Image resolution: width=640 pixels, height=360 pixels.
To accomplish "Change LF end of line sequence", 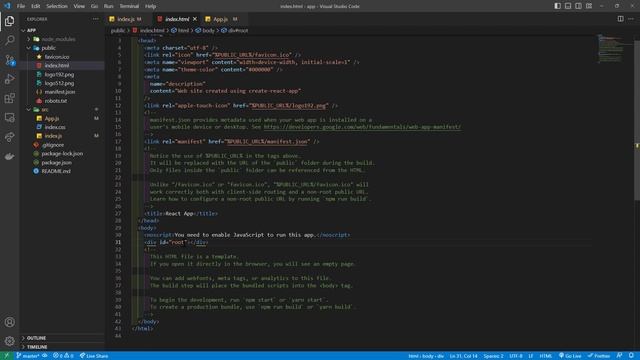I will coord(531,356).
